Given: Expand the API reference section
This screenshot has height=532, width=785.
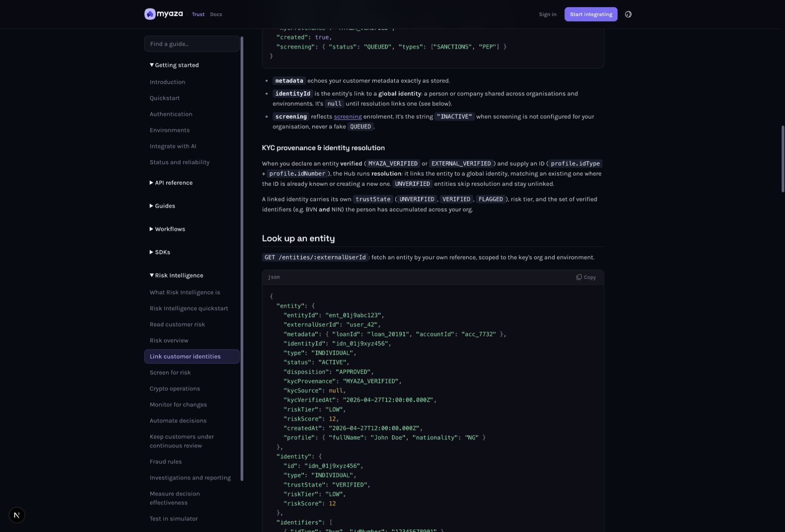Looking at the screenshot, I should 171,183.
